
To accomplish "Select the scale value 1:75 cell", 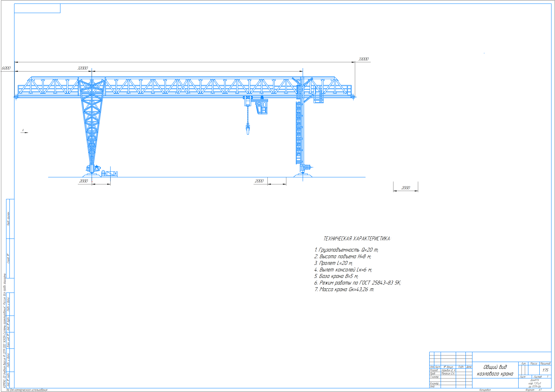I will point(545,370).
